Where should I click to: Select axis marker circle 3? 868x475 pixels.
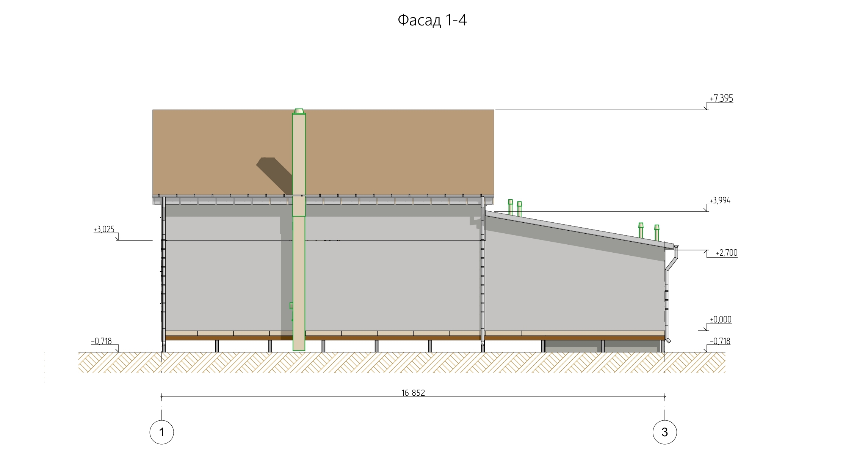[664, 432]
